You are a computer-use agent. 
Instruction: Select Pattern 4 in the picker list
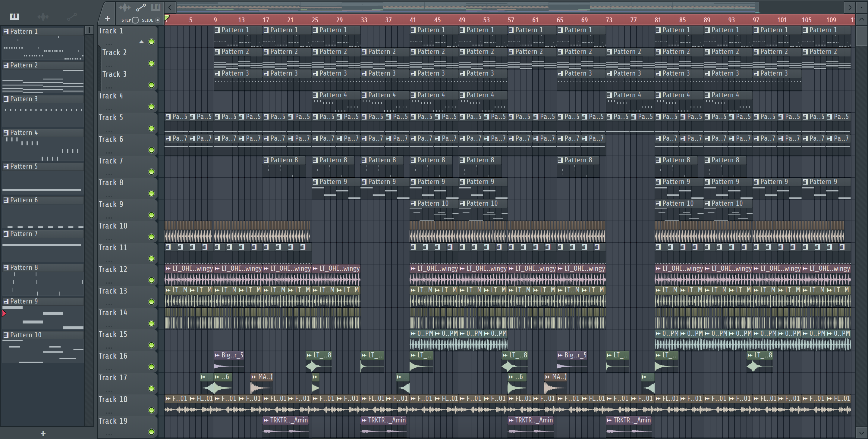pyautogui.click(x=24, y=133)
